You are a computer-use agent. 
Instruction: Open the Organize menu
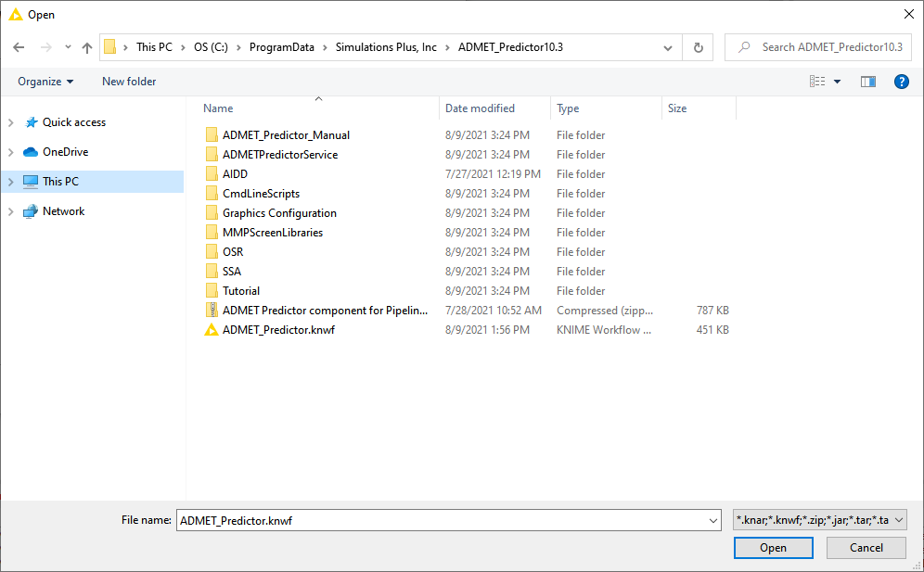click(45, 82)
